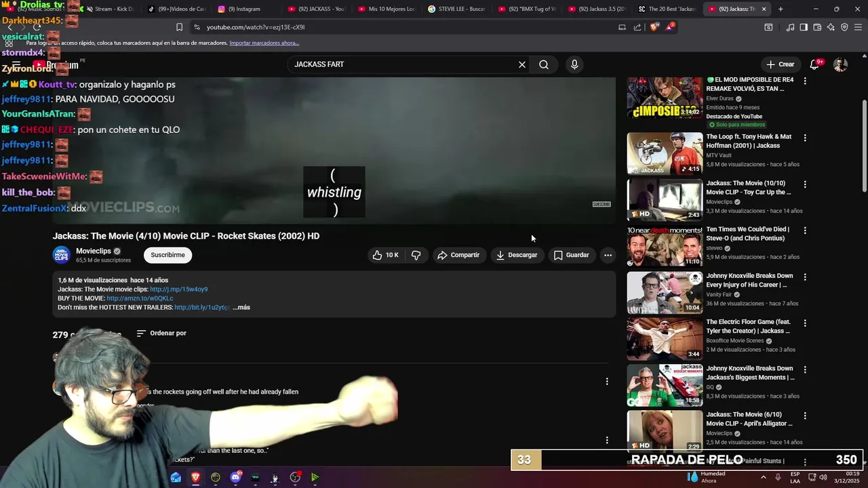Open options for Electric Floor Game video
The image size is (868, 488).
click(805, 323)
